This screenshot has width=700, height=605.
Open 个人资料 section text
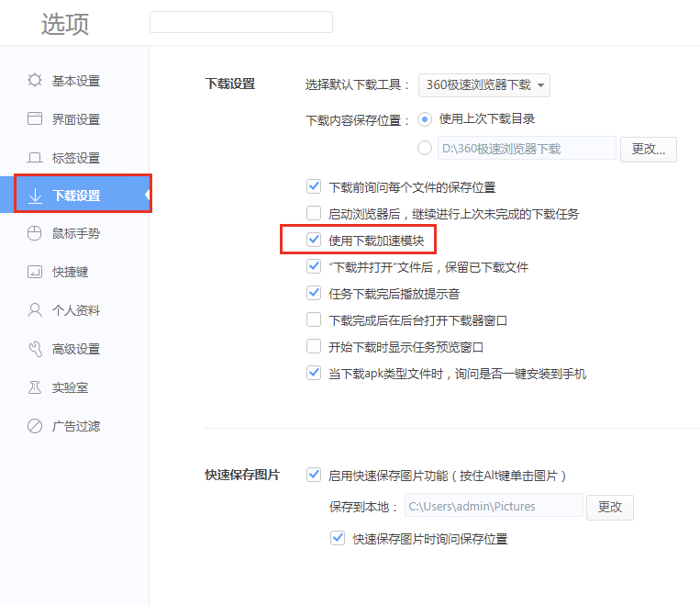point(76,310)
